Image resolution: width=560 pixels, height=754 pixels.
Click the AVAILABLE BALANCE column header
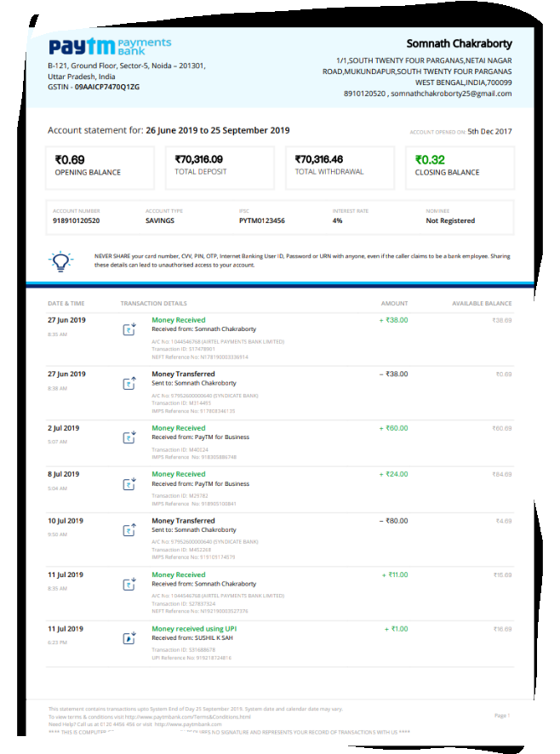click(x=482, y=304)
